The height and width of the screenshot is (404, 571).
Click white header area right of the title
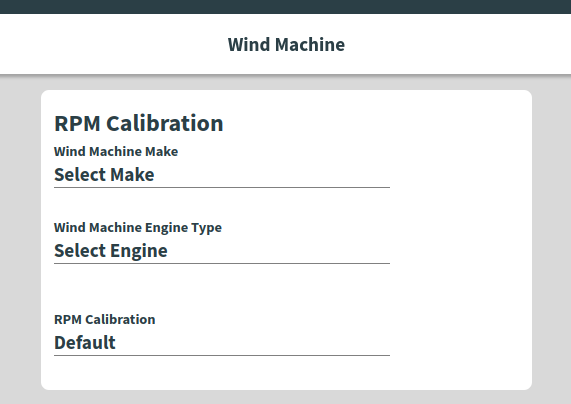(458, 44)
